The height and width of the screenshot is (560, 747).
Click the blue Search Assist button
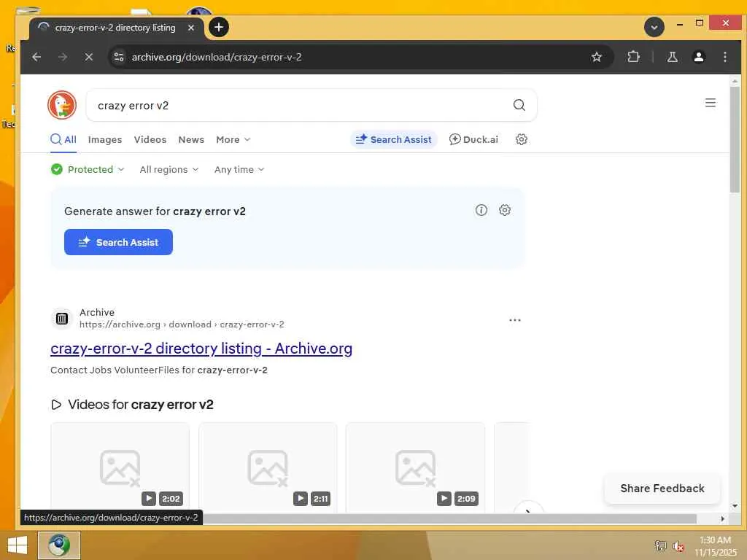(118, 242)
